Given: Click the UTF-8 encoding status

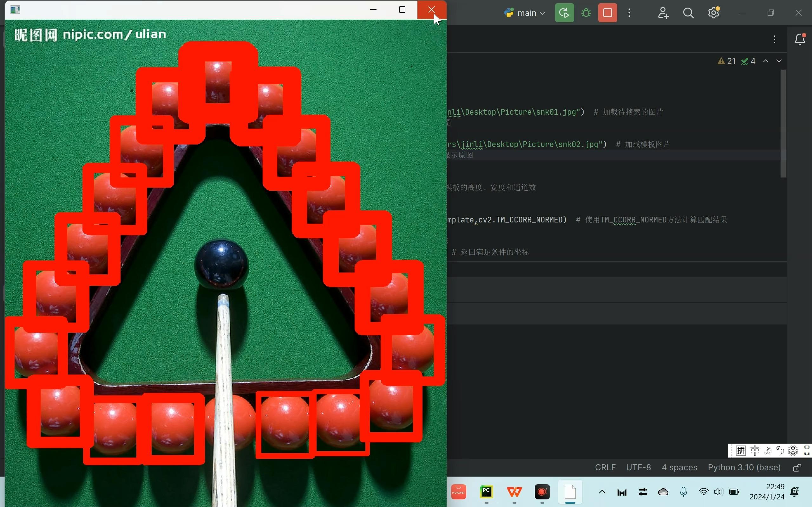Looking at the screenshot, I should pyautogui.click(x=638, y=467).
